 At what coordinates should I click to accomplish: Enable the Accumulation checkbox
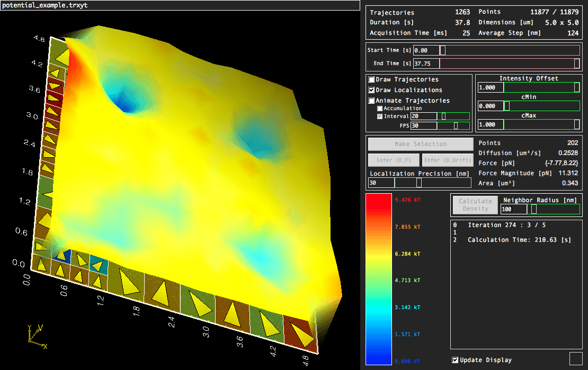(380, 109)
